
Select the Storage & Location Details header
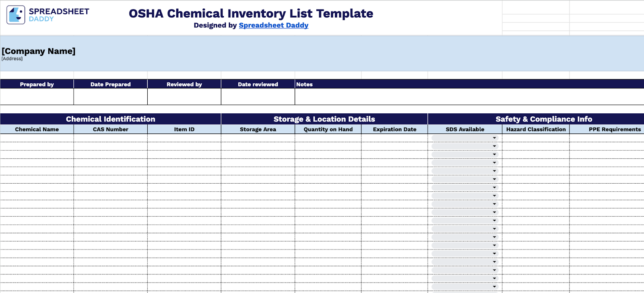pyautogui.click(x=324, y=119)
